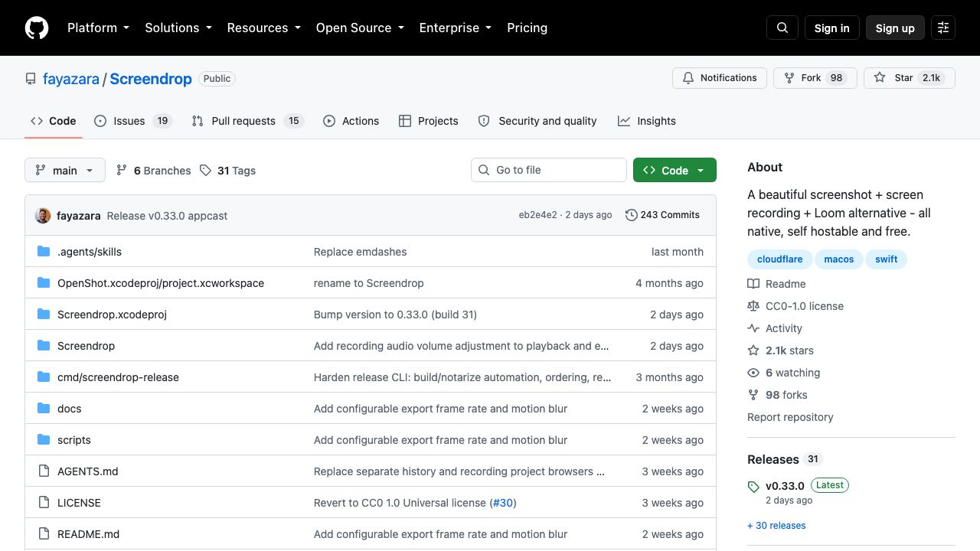Click the Sign up button

click(895, 28)
